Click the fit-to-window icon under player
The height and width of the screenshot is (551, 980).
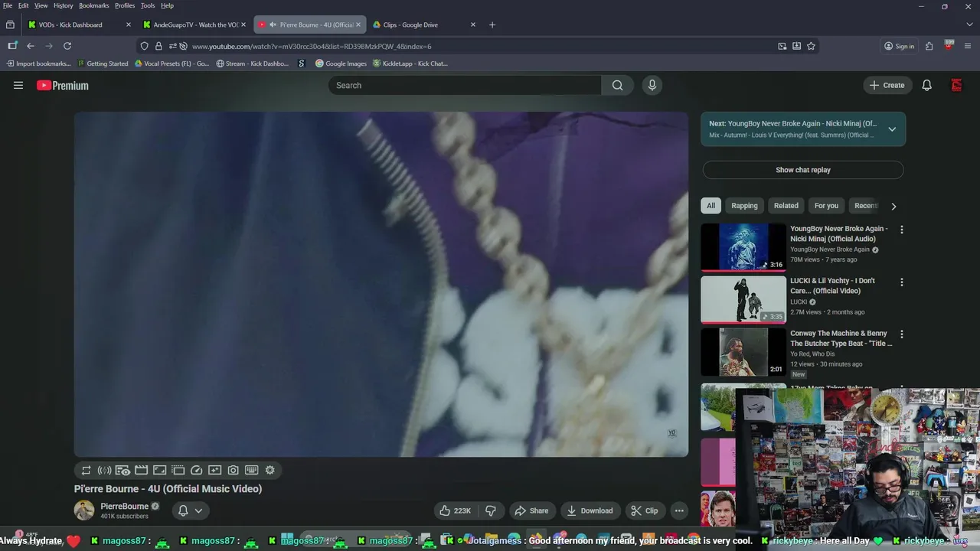(x=159, y=470)
